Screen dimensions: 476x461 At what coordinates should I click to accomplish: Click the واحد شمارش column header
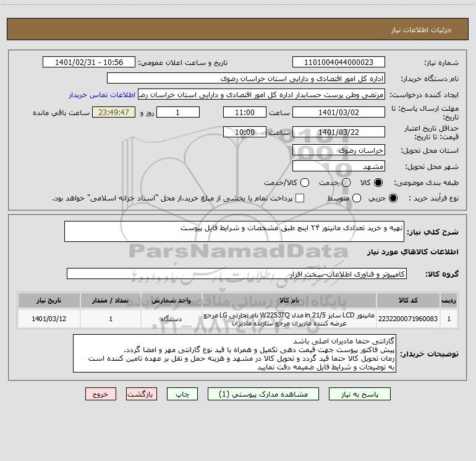point(171,301)
